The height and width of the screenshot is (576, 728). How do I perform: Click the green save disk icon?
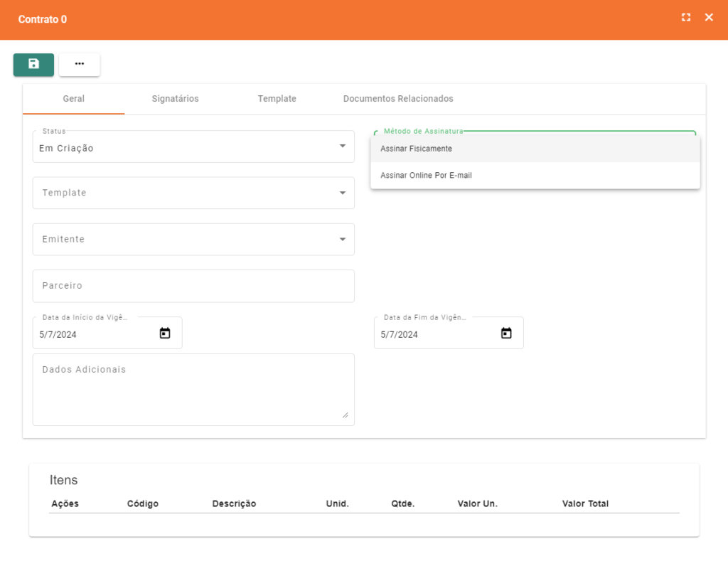[x=33, y=64]
